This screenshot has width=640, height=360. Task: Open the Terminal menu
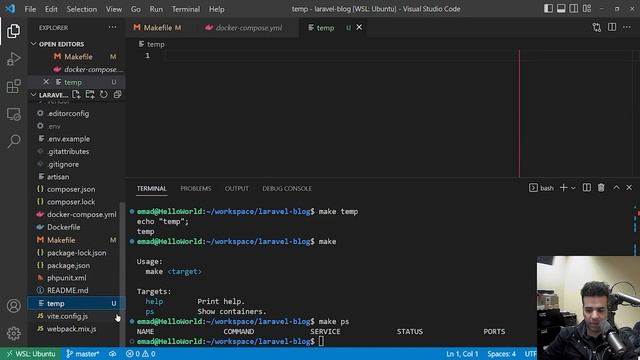click(x=186, y=9)
